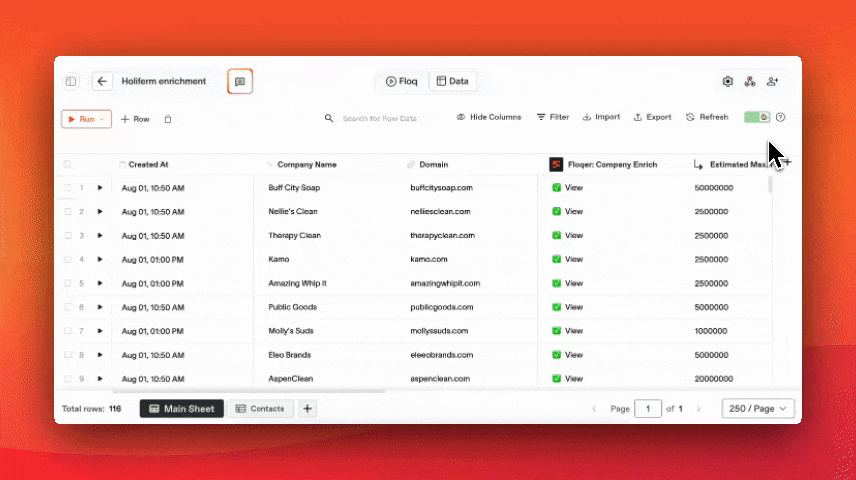Open the Main Sheet tab

(x=182, y=408)
